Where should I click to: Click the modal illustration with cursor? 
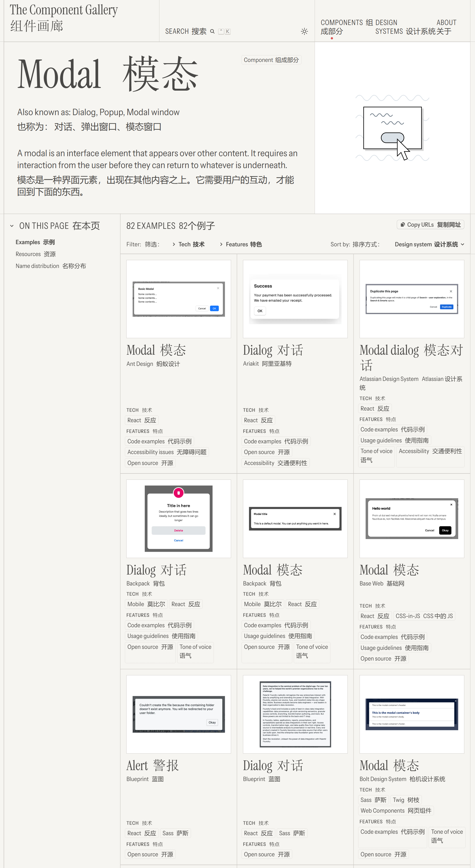coord(392,128)
